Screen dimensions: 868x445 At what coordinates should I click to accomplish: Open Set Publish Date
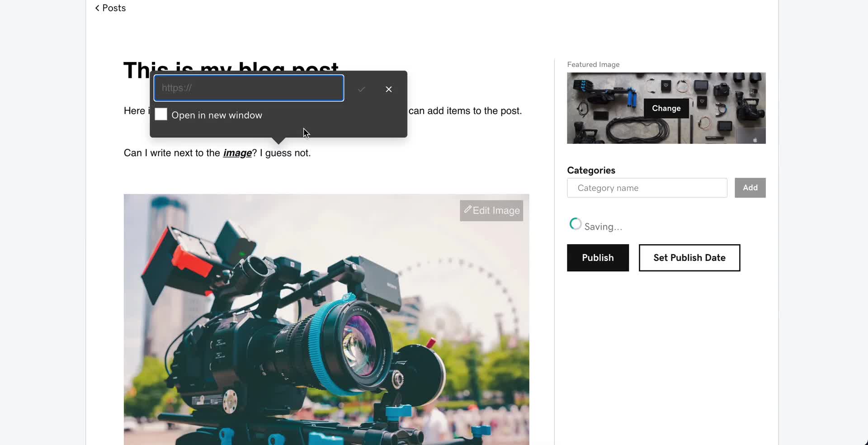pyautogui.click(x=689, y=258)
